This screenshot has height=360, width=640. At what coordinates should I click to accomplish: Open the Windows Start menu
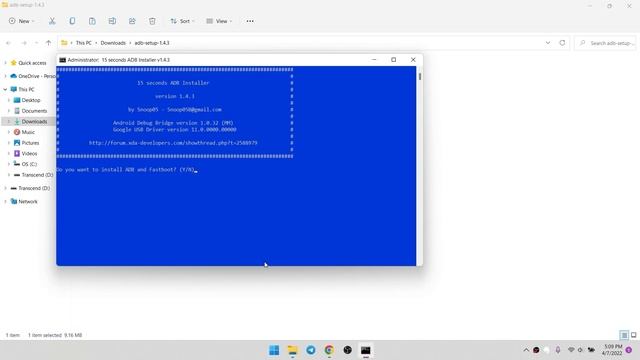click(x=274, y=350)
